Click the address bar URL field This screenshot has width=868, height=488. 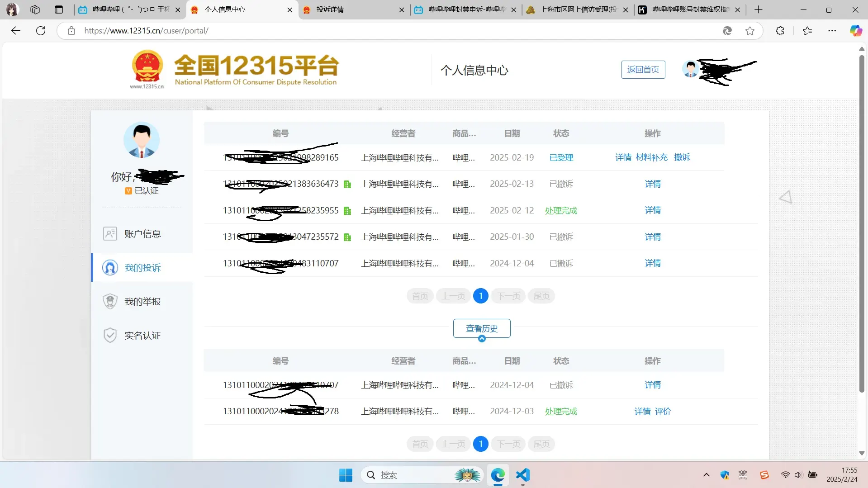click(398, 31)
